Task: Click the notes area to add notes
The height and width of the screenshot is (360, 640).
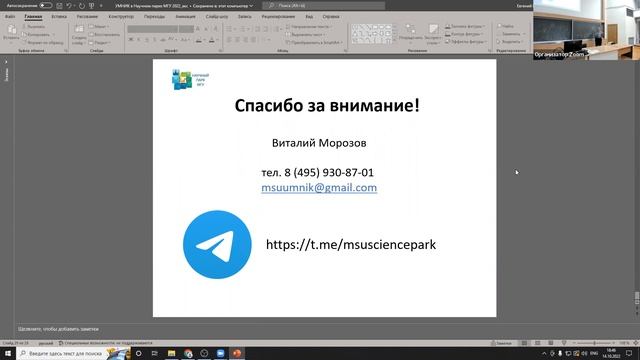Action: click(58, 329)
